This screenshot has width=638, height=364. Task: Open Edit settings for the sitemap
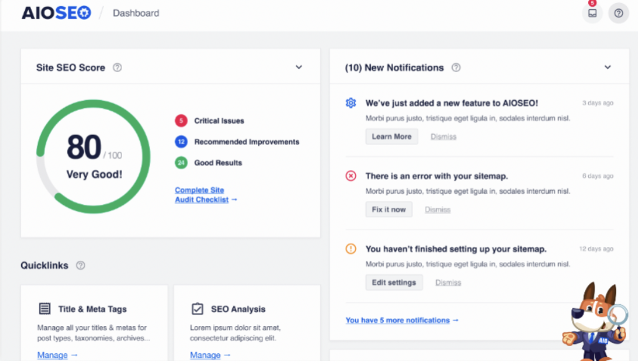[394, 282]
